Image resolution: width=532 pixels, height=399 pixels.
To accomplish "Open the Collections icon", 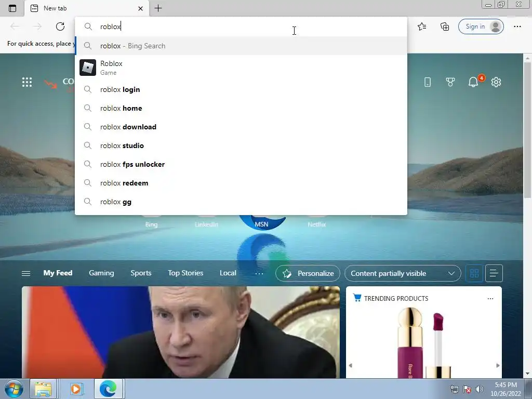I will point(445,26).
